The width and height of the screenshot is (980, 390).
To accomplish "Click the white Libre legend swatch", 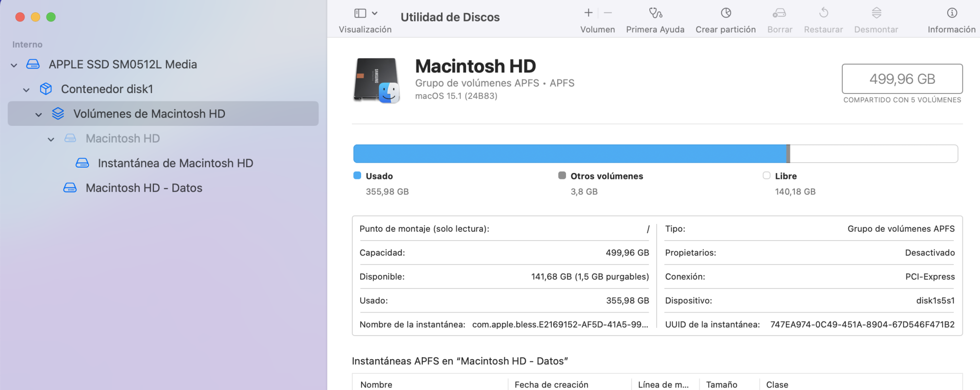I will 766,175.
